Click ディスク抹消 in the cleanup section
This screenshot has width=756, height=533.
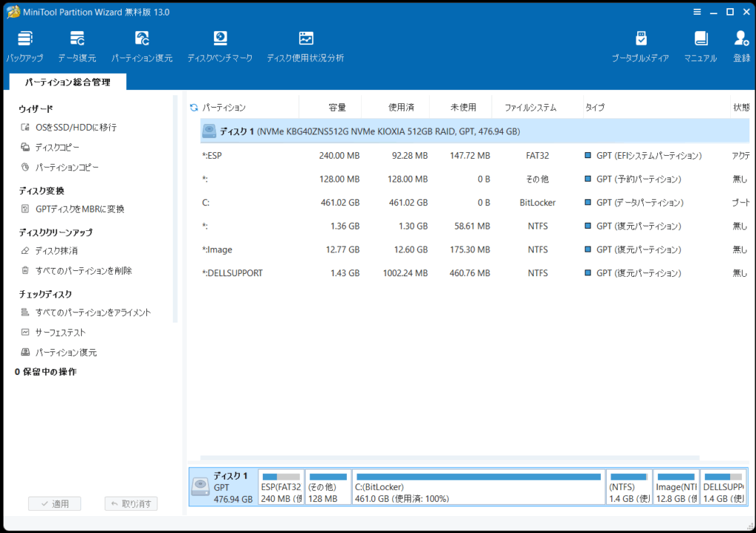coord(56,251)
